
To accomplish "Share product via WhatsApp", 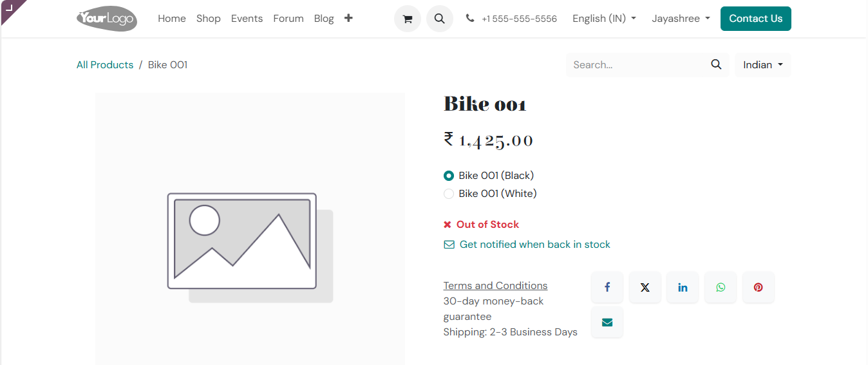I will 721,287.
